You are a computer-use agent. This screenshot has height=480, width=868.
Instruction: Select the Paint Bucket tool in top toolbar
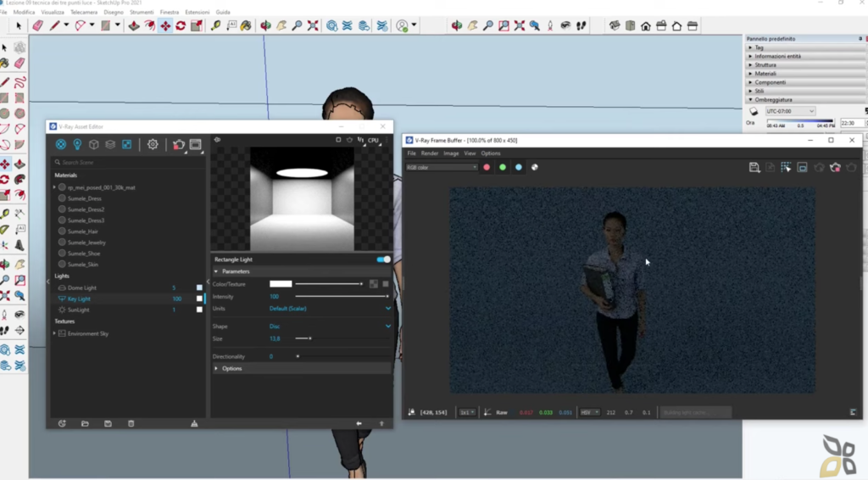click(246, 25)
